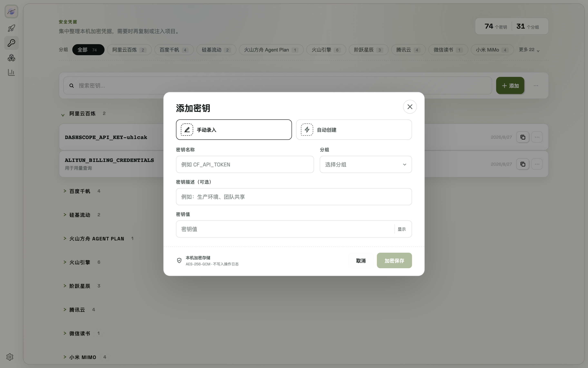The width and height of the screenshot is (588, 368).
Task: Click the search magnifier icon
Action: pos(71,86)
